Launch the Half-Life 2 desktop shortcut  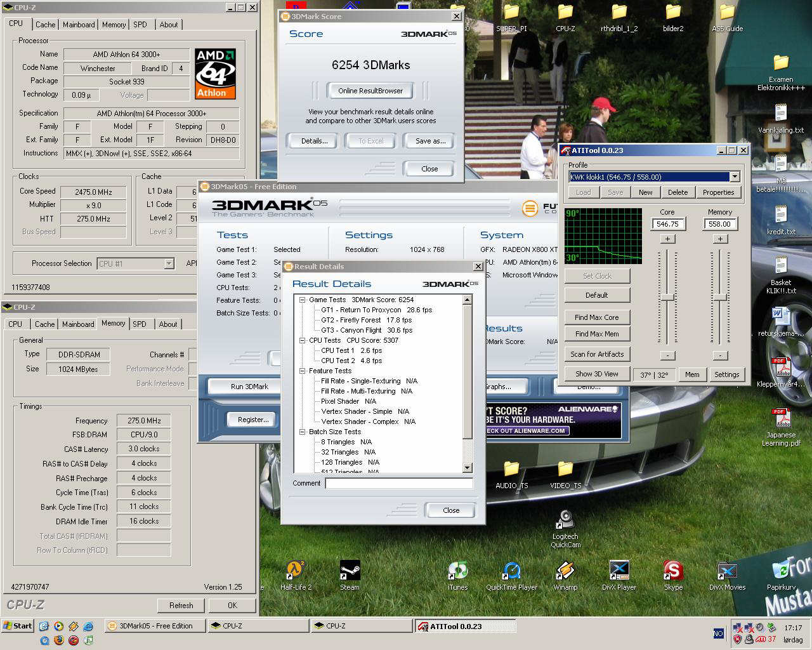[x=296, y=576]
